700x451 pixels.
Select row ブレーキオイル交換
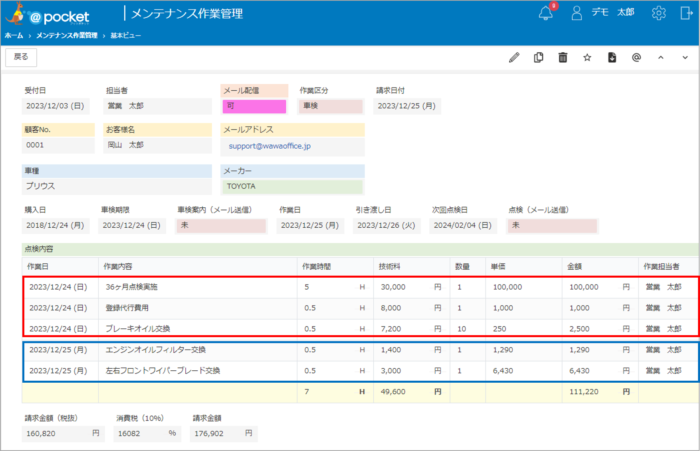tap(360, 329)
